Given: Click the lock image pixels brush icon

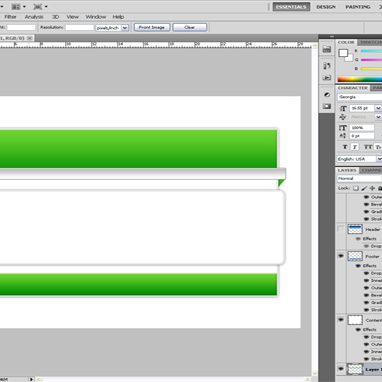Looking at the screenshot, I should [364, 188].
